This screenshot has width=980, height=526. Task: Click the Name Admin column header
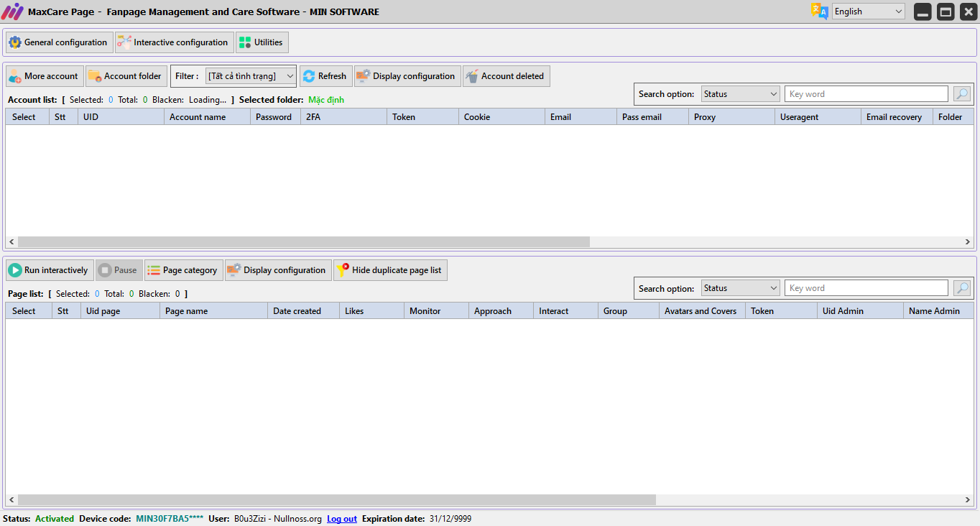938,311
